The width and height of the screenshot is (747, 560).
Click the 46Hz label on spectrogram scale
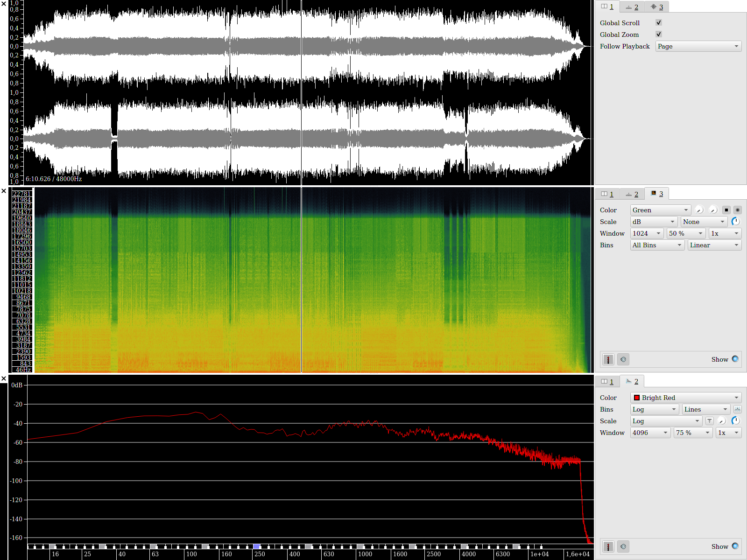[23, 370]
